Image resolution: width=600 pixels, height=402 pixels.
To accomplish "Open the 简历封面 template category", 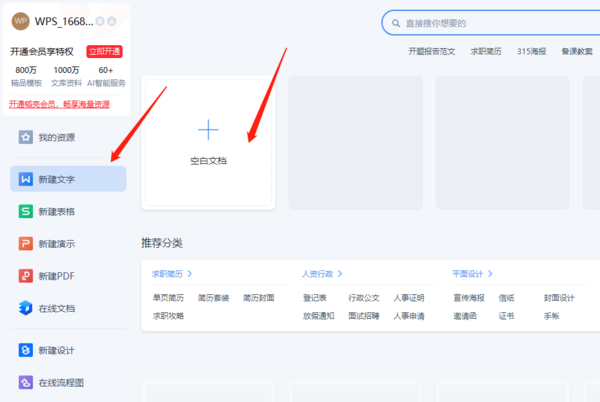I will click(x=258, y=298).
